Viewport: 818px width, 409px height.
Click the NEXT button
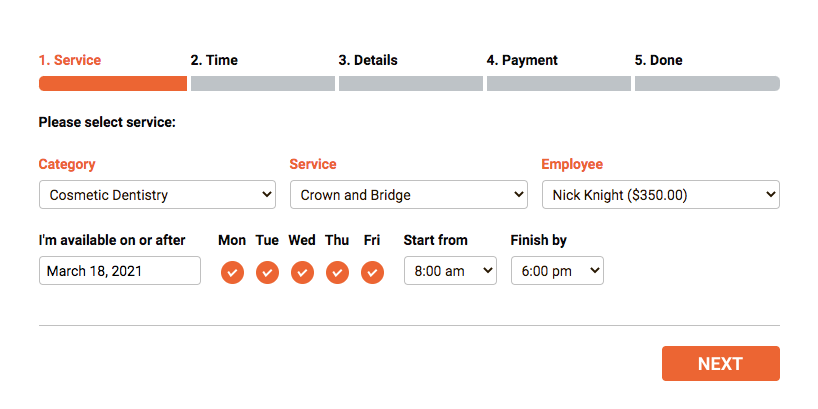[x=720, y=364]
